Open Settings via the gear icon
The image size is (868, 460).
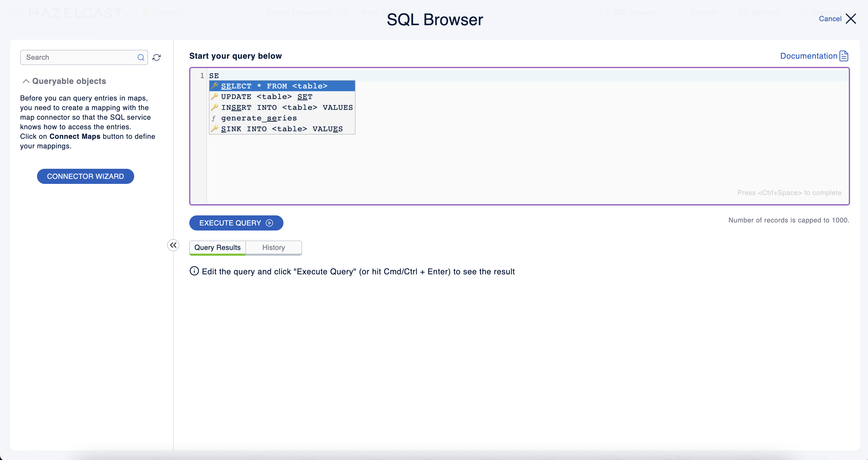coord(743,13)
